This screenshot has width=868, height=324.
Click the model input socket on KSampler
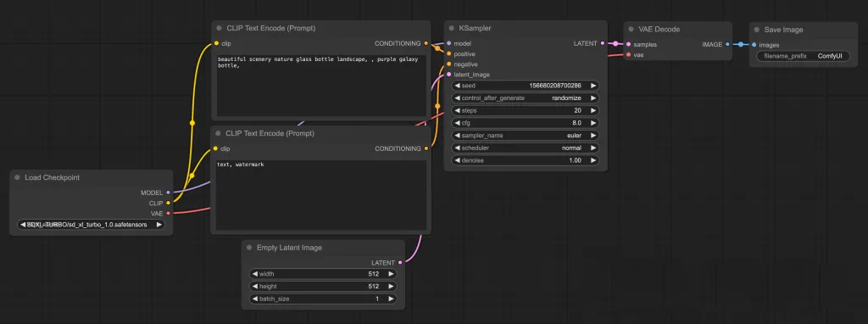[449, 43]
